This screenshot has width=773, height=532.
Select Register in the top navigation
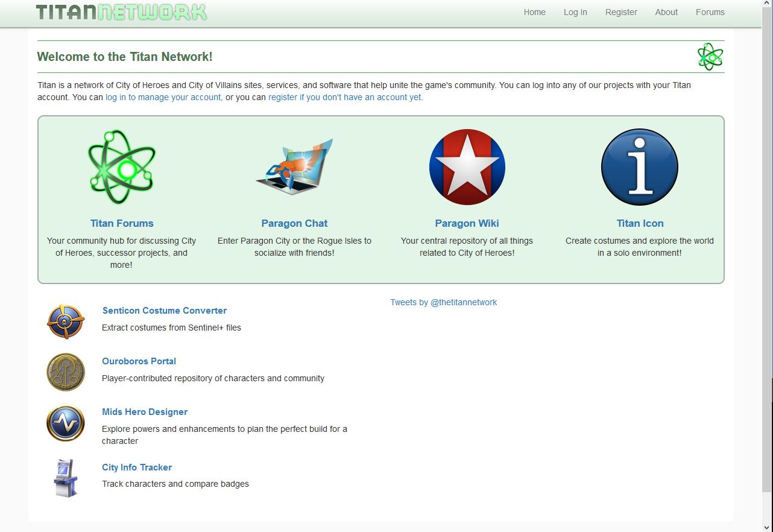tap(621, 12)
